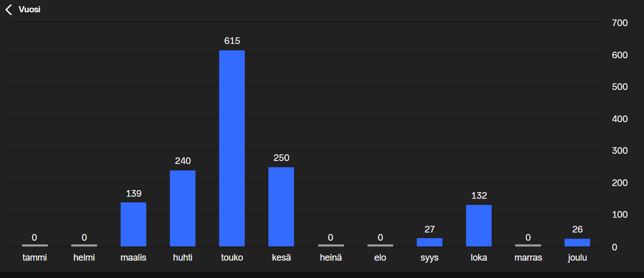Screen dimensions: 644x278
Task: Click the touko month label
Action: tap(232, 258)
